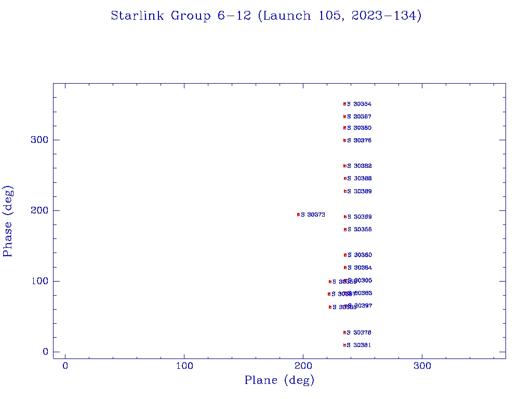The width and height of the screenshot is (532, 399).
Task: Click the 100 tick label on Plane axis
Action: [x=184, y=366]
